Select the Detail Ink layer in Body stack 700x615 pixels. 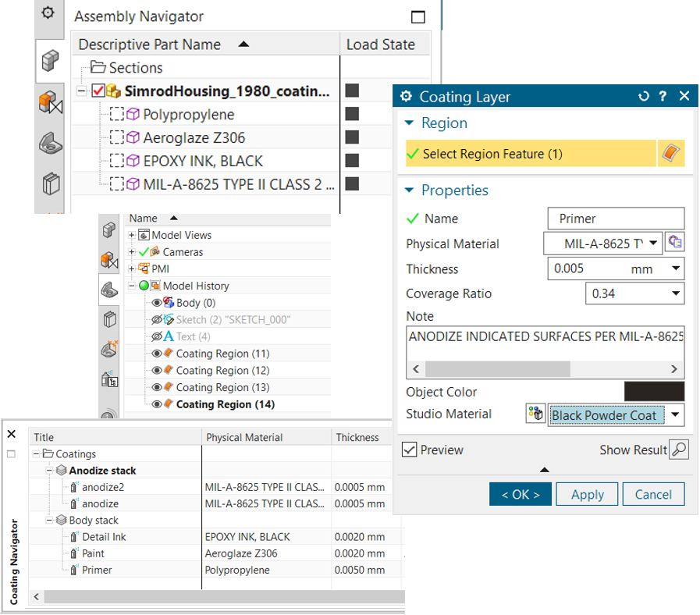tap(104, 537)
